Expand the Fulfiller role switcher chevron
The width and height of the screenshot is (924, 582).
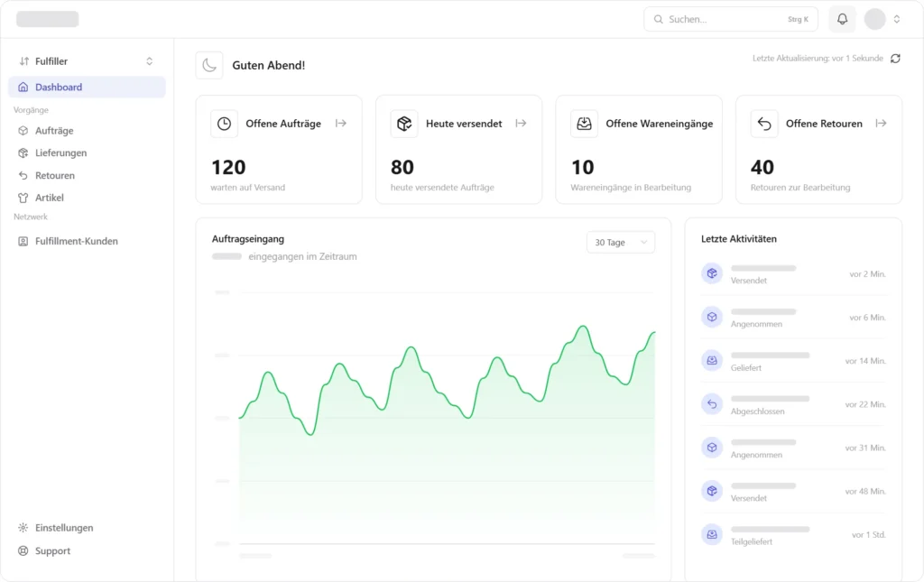point(149,61)
